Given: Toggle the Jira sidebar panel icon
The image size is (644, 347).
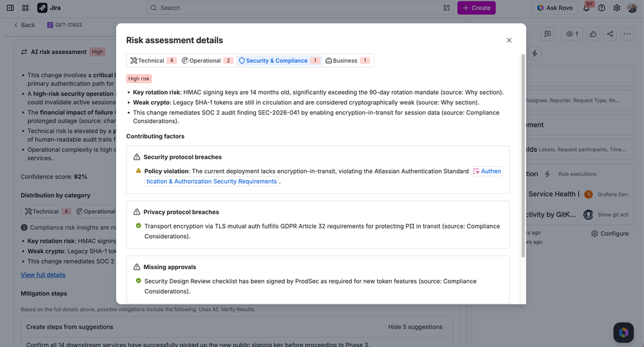Looking at the screenshot, I should [x=10, y=8].
